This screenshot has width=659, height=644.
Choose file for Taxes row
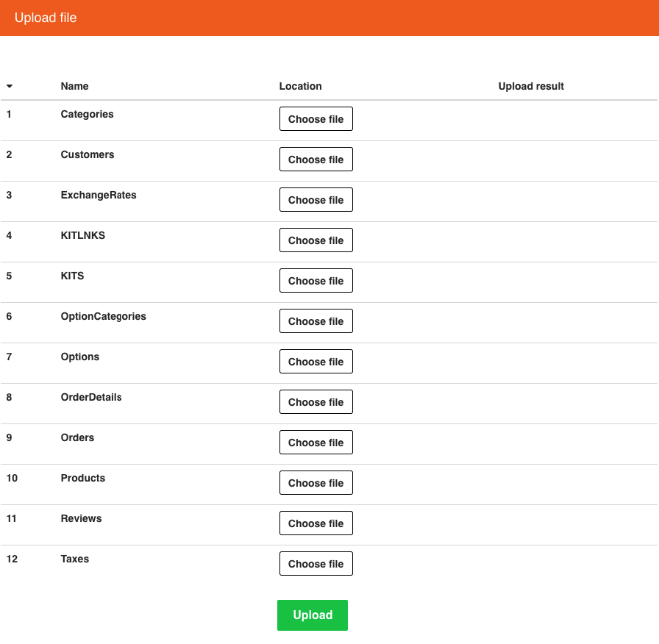coord(316,564)
